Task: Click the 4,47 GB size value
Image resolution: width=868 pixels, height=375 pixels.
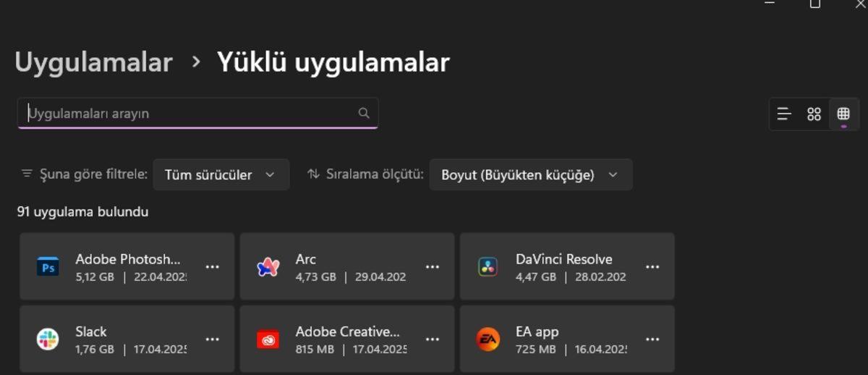Action: 536,277
